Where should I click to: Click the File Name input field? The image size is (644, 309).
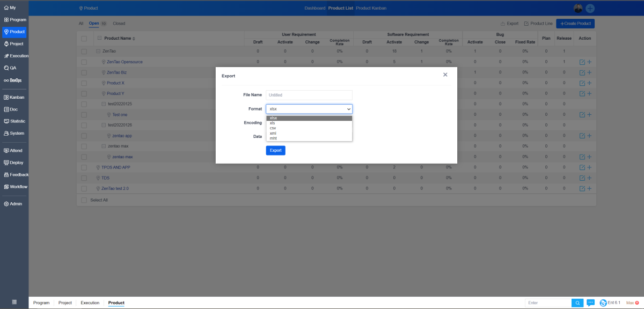[309, 95]
